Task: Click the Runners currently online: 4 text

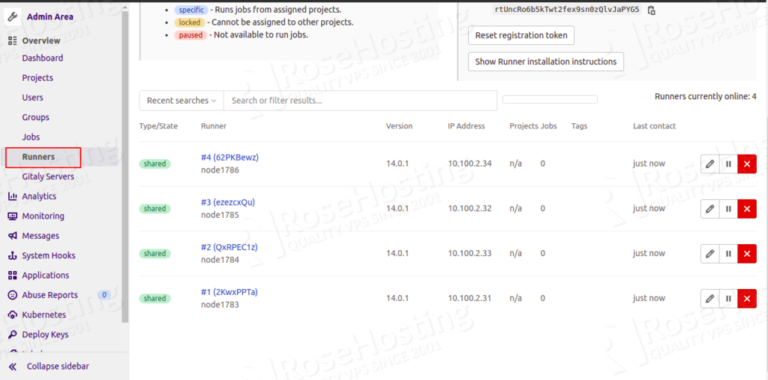Action: pos(705,96)
